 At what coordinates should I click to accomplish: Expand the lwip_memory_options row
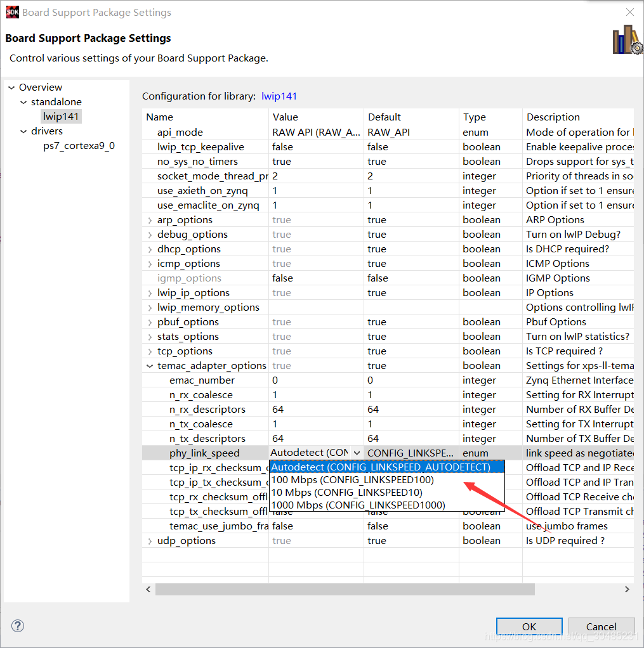coord(150,308)
